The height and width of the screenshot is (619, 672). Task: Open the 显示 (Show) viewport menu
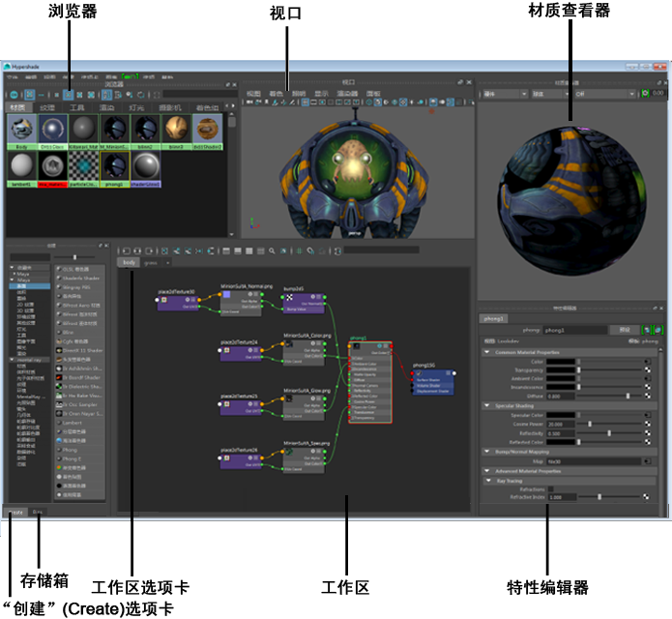[x=321, y=94]
